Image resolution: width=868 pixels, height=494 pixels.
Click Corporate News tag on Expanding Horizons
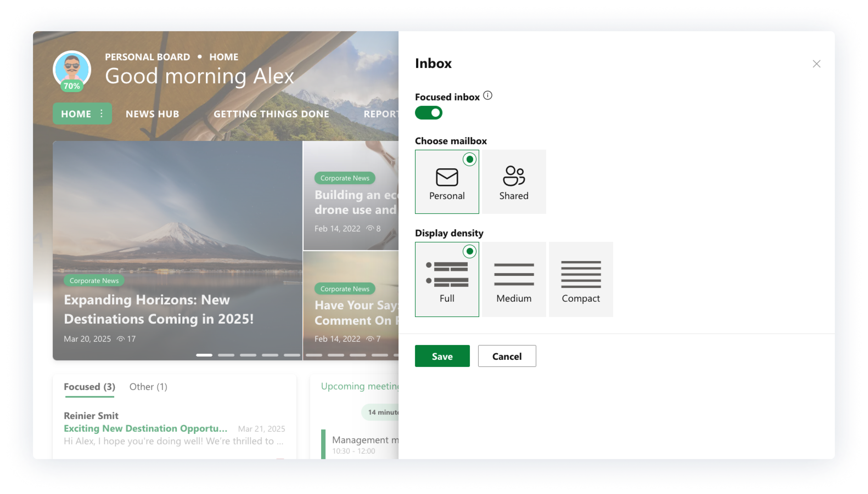point(94,280)
